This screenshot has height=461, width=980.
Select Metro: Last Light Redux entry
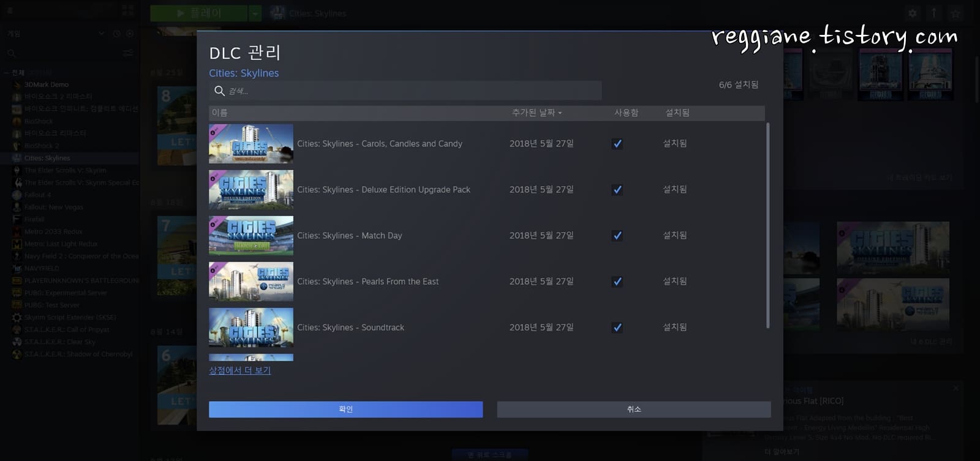pos(61,244)
